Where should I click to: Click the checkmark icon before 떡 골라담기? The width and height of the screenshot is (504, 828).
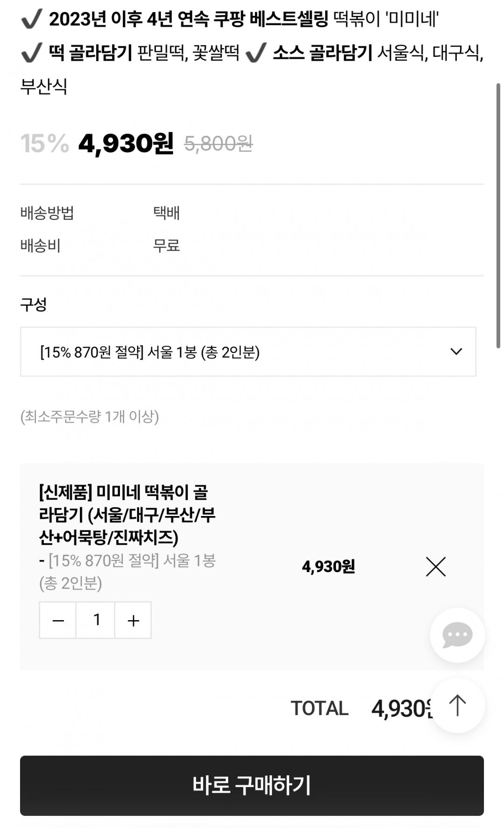tap(31, 53)
